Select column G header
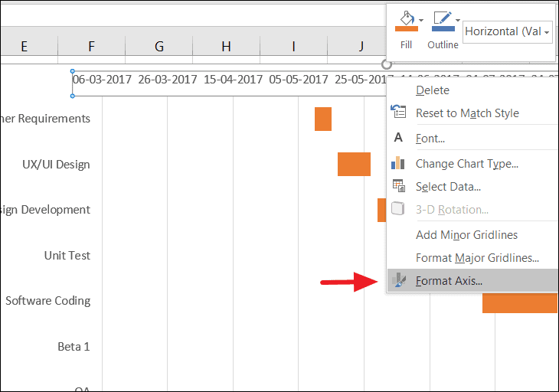 (x=159, y=47)
